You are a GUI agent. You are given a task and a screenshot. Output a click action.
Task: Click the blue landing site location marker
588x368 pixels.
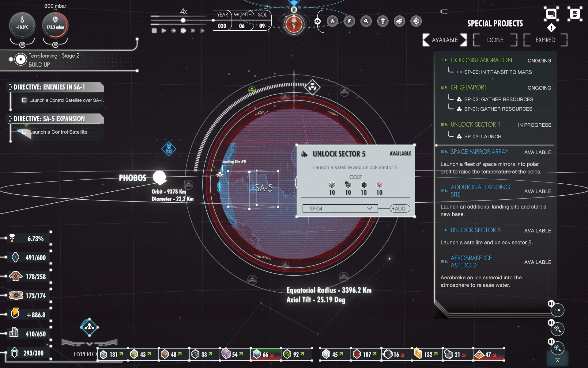pyautogui.click(x=168, y=149)
